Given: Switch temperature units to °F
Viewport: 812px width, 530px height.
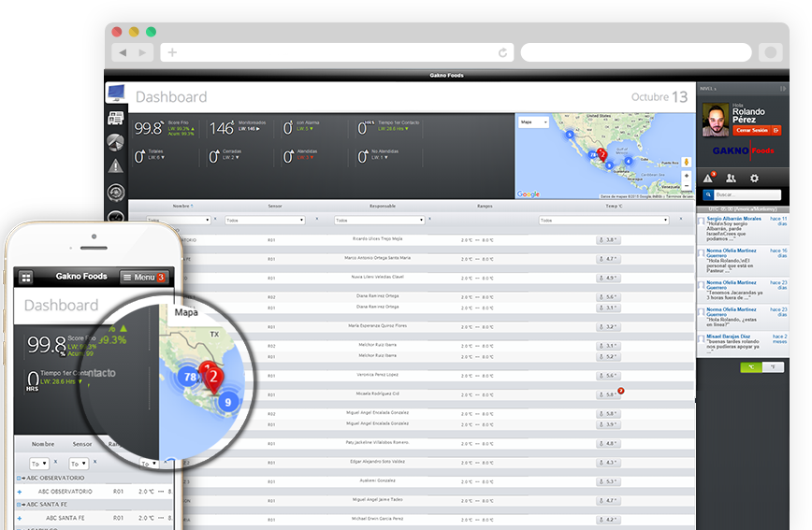Looking at the screenshot, I should click(773, 367).
